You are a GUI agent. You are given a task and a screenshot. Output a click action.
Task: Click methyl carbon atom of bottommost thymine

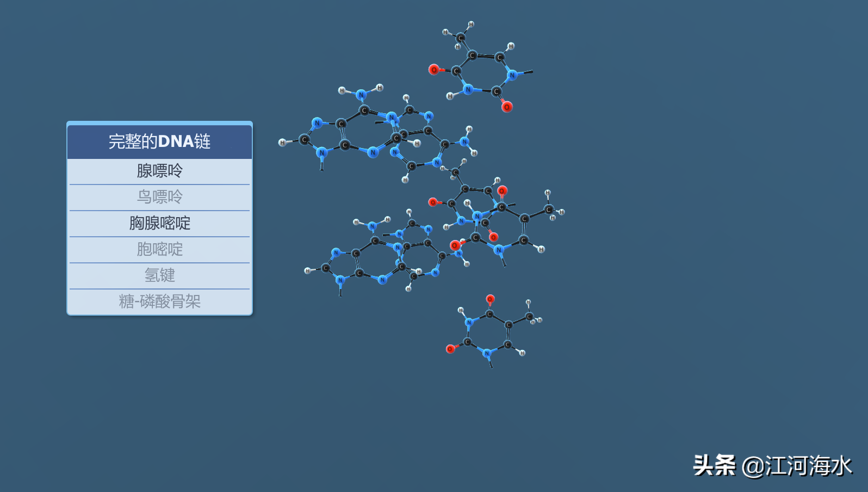click(529, 316)
